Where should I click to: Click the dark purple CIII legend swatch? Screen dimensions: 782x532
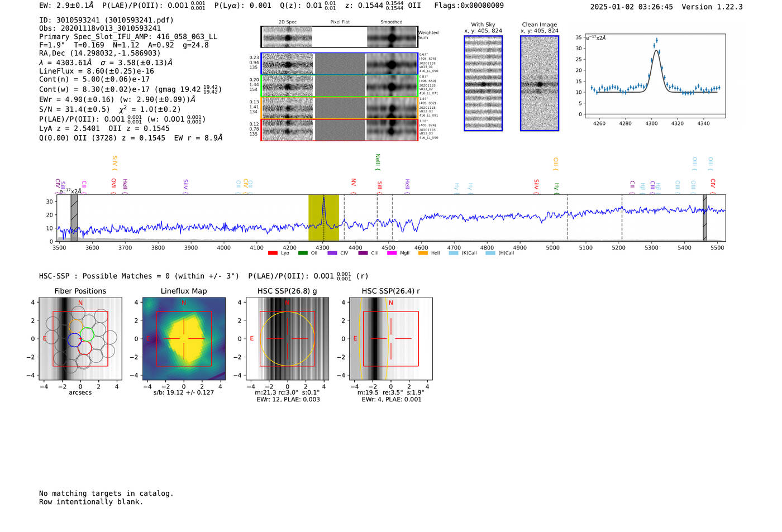click(363, 253)
